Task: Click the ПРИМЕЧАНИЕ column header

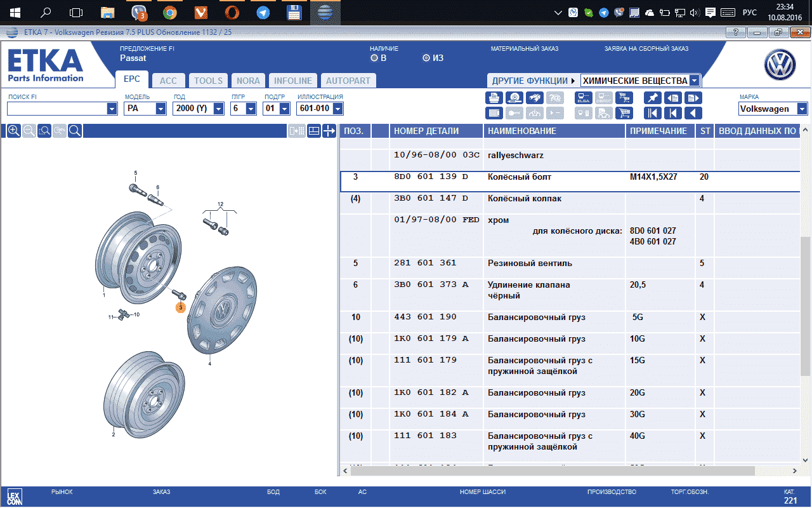Action: pyautogui.click(x=660, y=131)
